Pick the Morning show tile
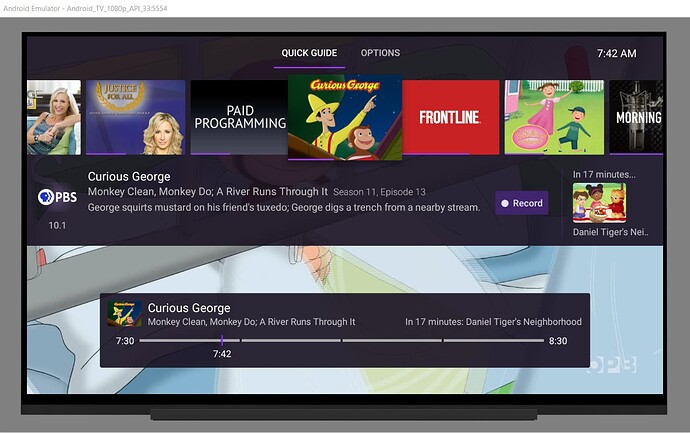The height and width of the screenshot is (433, 690). (636, 117)
